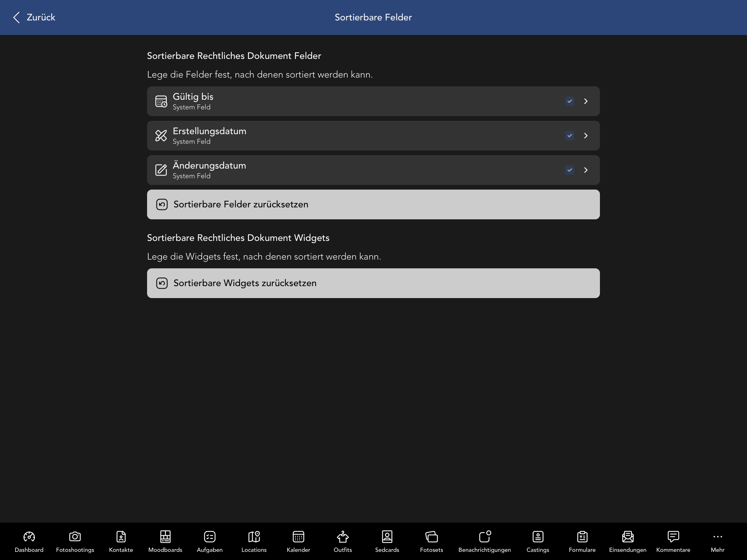Expand details for Gültig bis field
Screen dimensions: 747x560
[x=586, y=101]
